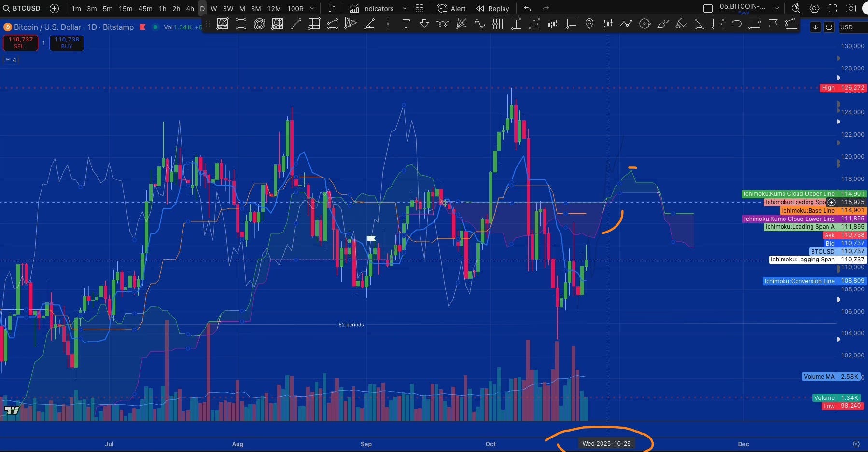This screenshot has width=868, height=452.
Task: Select the Date and price range tool
Action: tap(534, 24)
